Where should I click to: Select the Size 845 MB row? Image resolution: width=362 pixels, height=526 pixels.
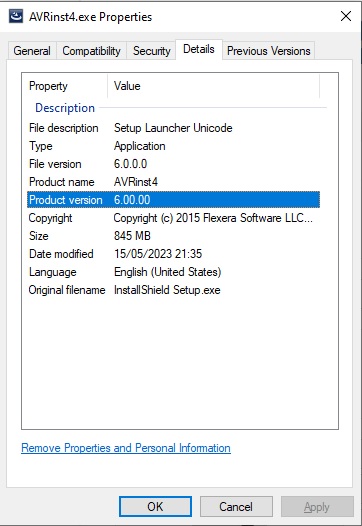(x=173, y=236)
